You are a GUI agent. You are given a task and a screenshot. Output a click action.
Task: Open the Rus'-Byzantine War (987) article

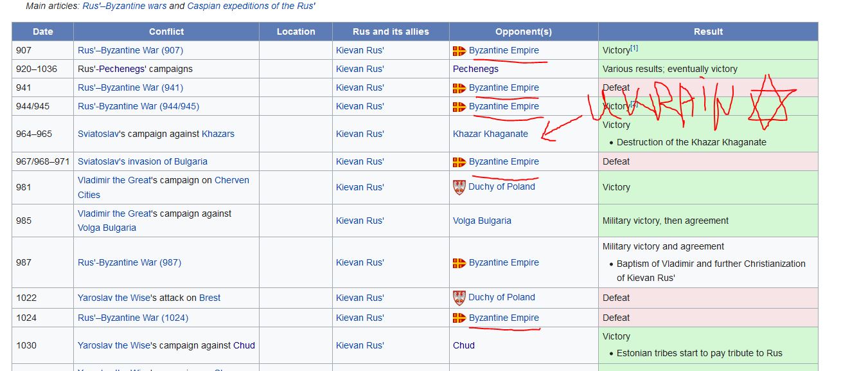pyautogui.click(x=129, y=262)
